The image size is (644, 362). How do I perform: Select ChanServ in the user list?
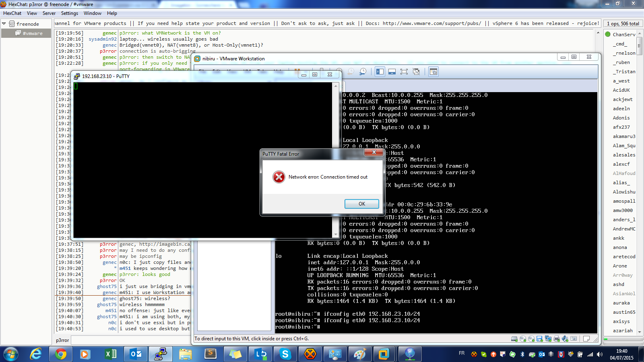coord(624,35)
